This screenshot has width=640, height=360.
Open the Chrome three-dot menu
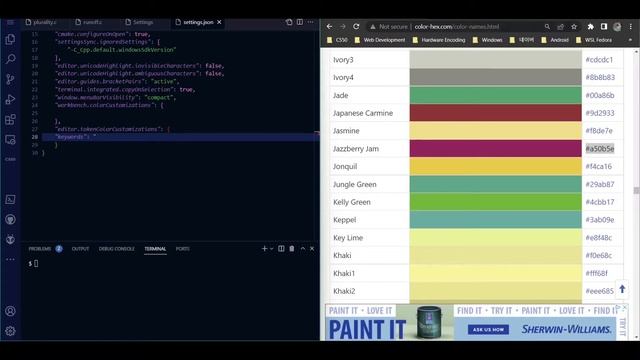pos(631,27)
